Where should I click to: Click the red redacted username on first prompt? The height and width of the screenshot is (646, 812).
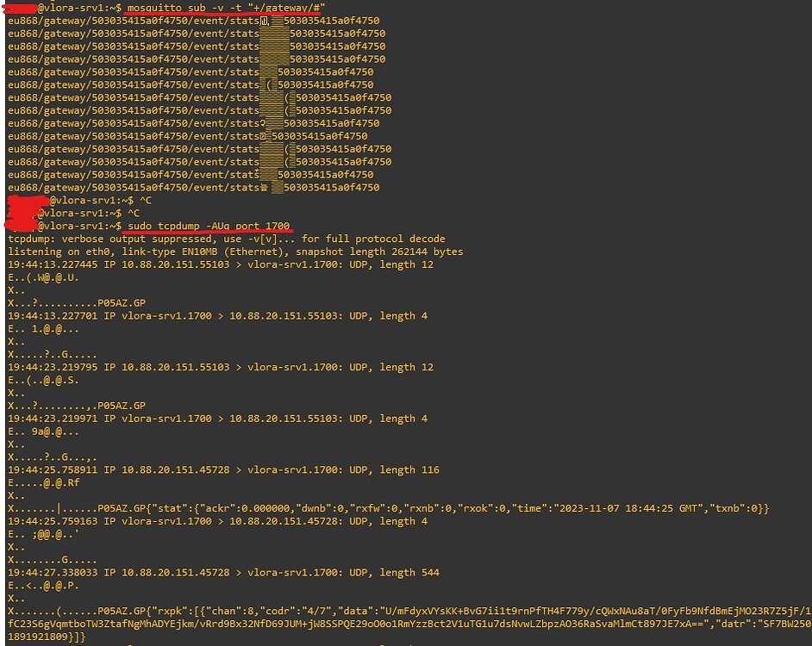19,8
